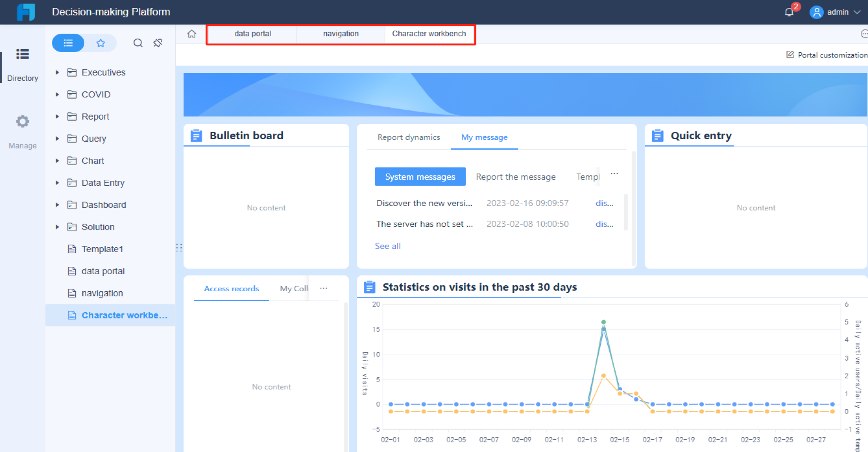Select the System messages filter

(420, 177)
